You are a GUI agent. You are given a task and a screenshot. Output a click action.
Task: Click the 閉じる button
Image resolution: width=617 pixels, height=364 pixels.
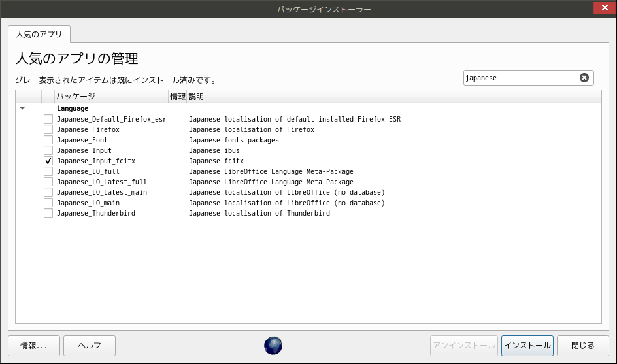(x=583, y=346)
